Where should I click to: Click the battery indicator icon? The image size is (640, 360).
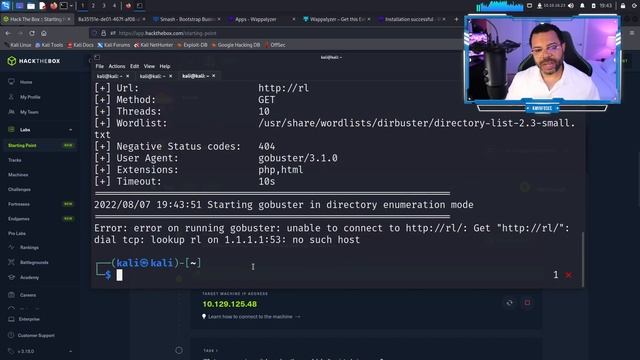[x=593, y=6]
